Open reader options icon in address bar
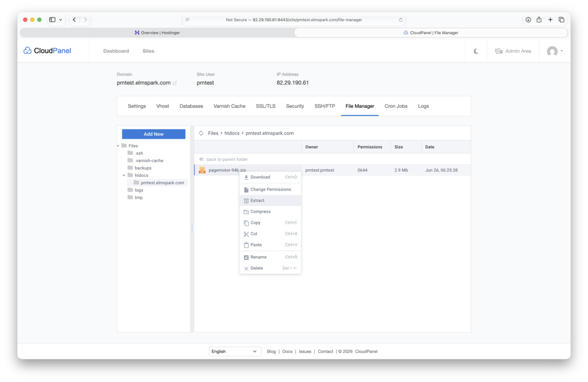This screenshot has height=382, width=588. coord(188,20)
